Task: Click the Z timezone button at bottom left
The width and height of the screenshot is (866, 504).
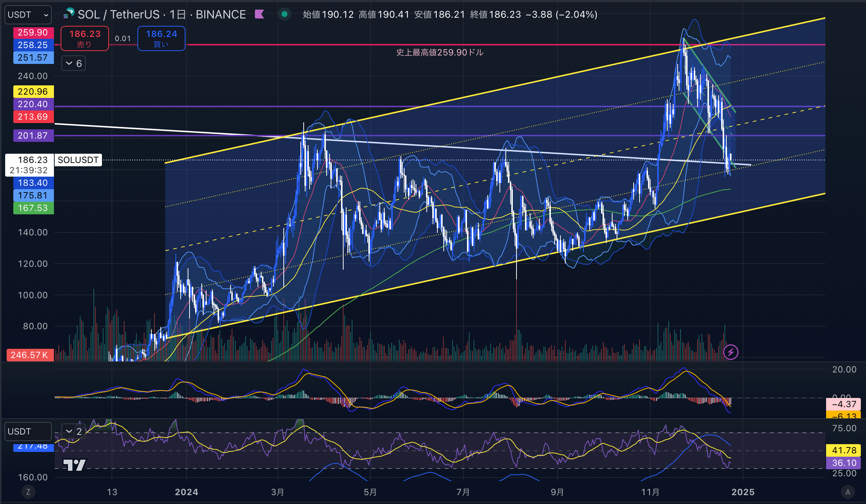Action: click(x=28, y=492)
